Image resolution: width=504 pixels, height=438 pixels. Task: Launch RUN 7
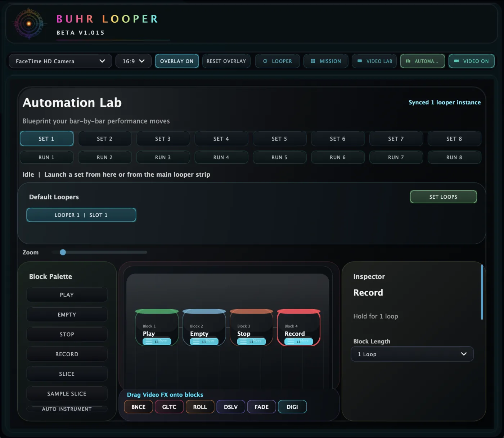396,157
